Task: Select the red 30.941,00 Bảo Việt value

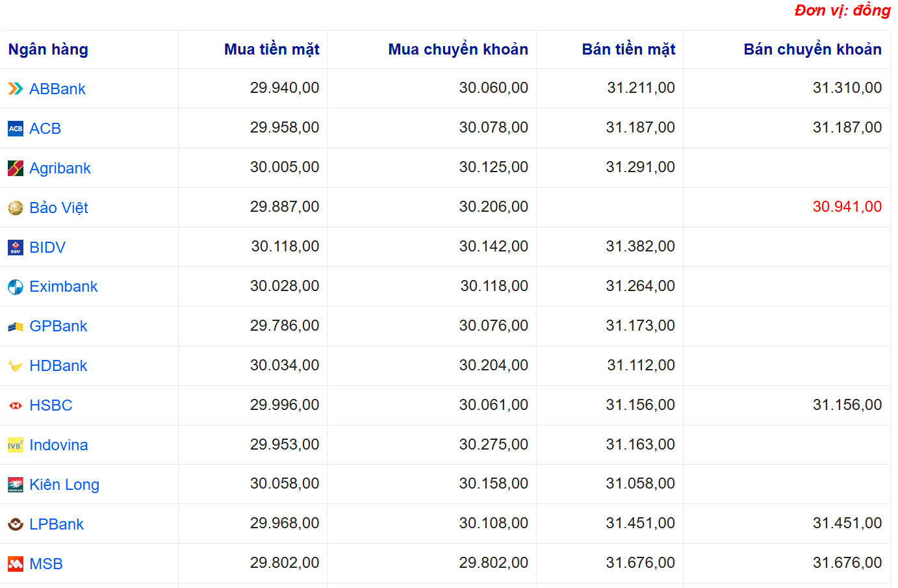Action: coord(847,207)
